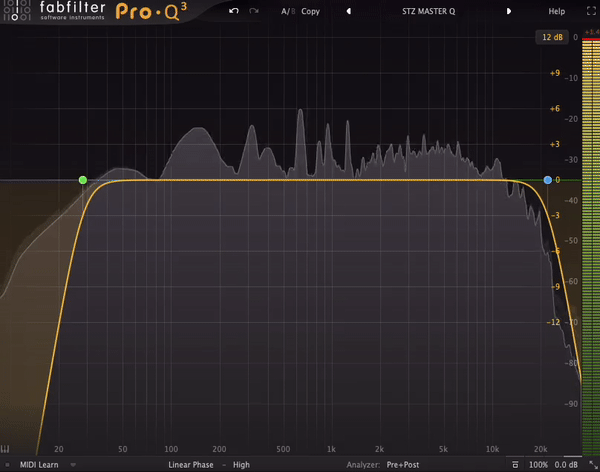This screenshot has width=600, height=472.
Task: Click the resize interface corner icon
Action: [x=593, y=465]
